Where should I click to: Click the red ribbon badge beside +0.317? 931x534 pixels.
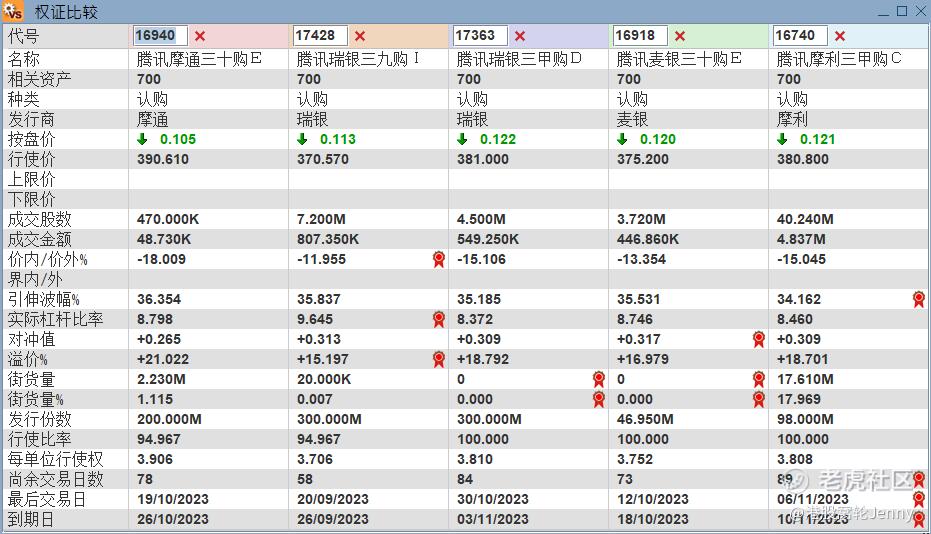pos(759,339)
